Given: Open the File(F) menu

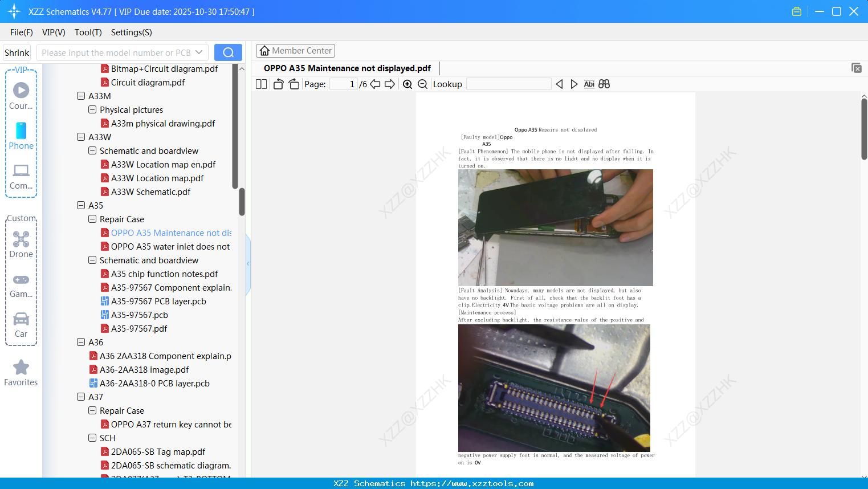Looking at the screenshot, I should coord(22,32).
